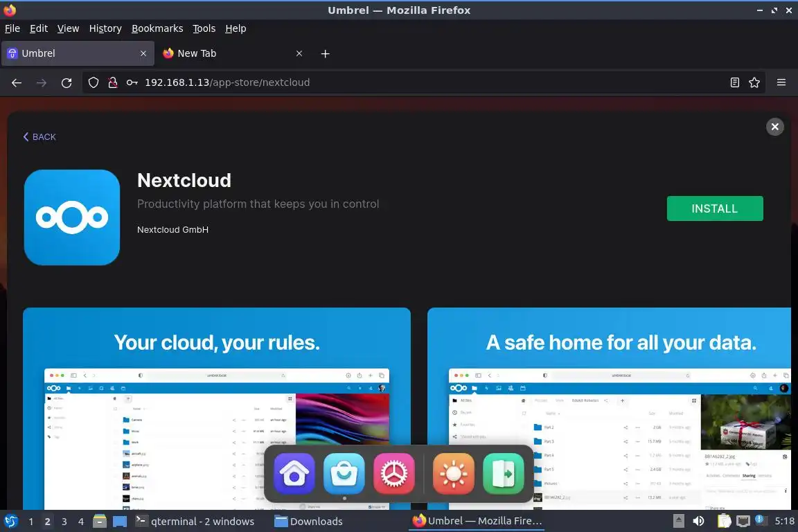The image size is (798, 532).
Task: Switch to workspace 4
Action: coord(81,522)
